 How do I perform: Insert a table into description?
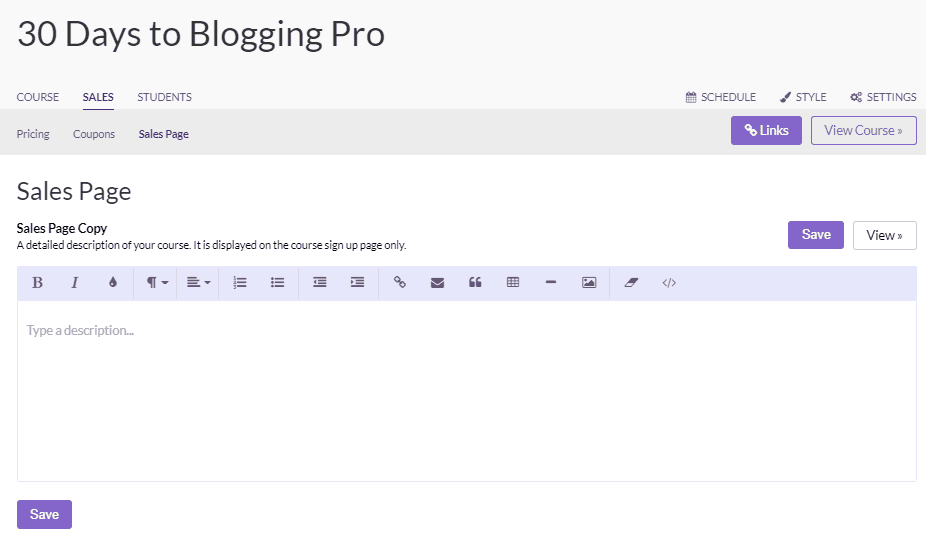click(x=513, y=283)
